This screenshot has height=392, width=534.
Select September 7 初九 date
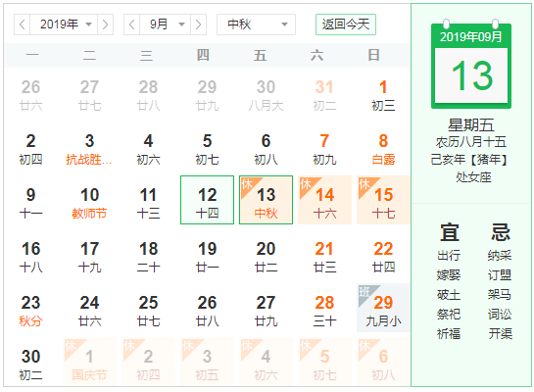pos(324,149)
